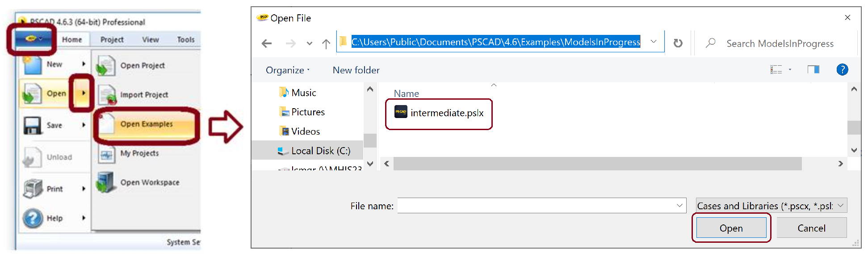Select the Project ribbon tab
868x262 pixels.
112,39
